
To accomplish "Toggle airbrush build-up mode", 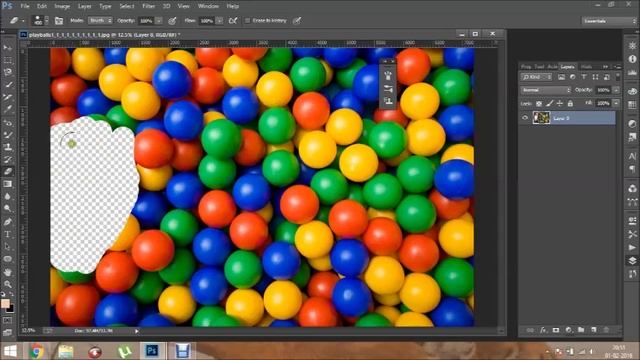I will 233,20.
